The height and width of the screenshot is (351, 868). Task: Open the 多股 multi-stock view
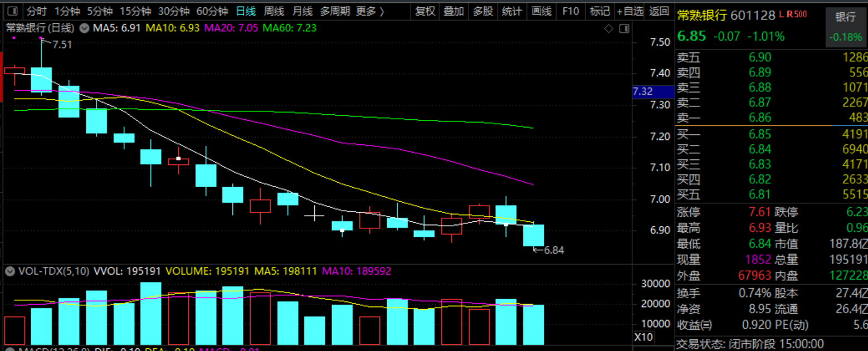pyautogui.click(x=483, y=11)
